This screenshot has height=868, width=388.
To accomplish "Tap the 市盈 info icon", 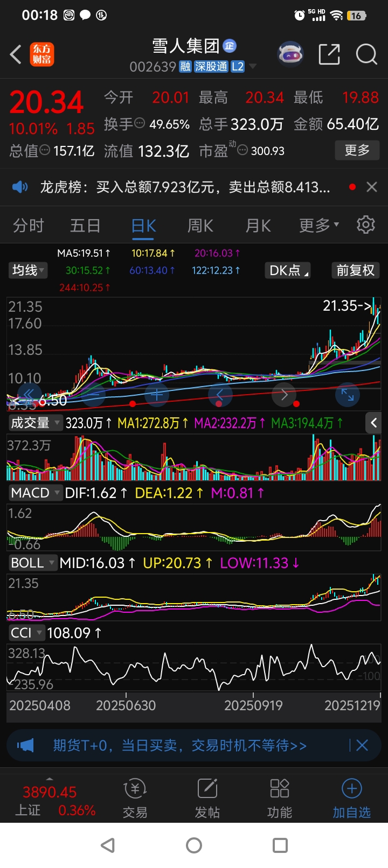I will (242, 150).
